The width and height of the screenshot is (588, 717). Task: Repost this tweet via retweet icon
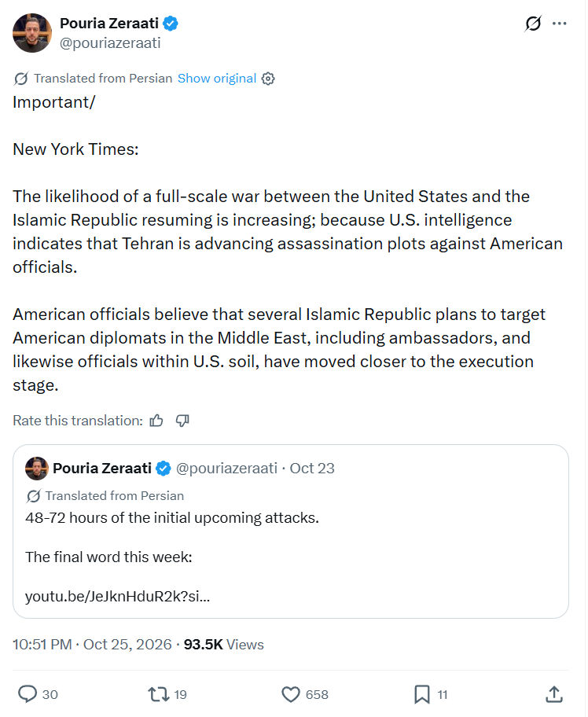158,694
